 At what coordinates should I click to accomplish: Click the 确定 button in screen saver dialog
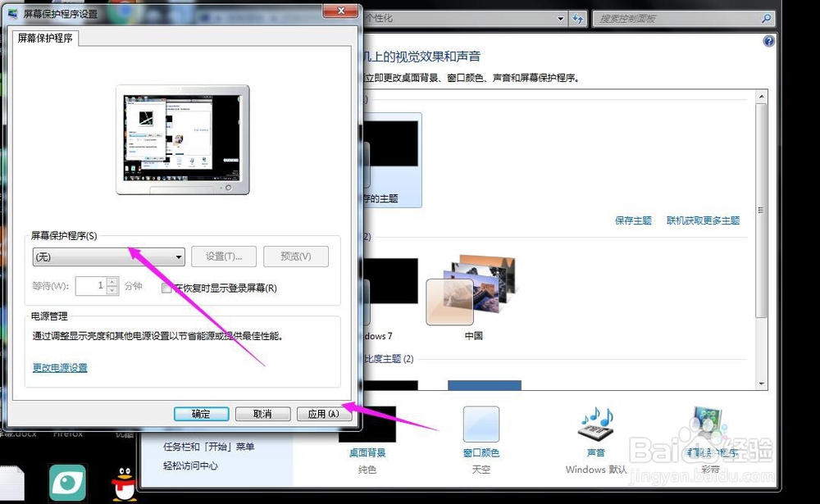202,414
